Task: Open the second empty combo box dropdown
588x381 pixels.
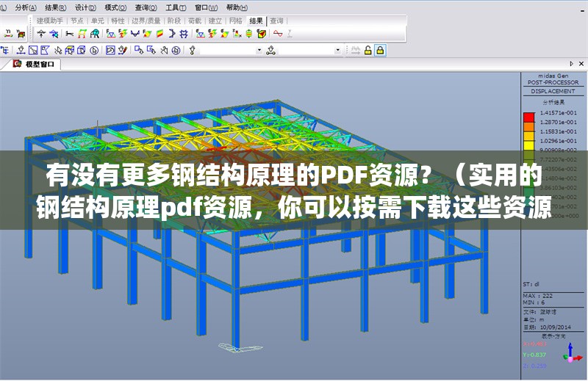Action: [338, 51]
